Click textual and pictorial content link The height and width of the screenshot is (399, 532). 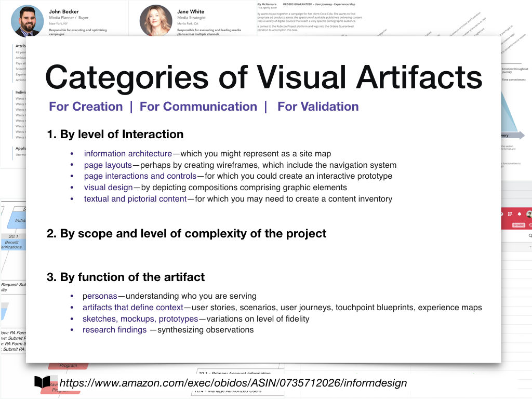135,199
